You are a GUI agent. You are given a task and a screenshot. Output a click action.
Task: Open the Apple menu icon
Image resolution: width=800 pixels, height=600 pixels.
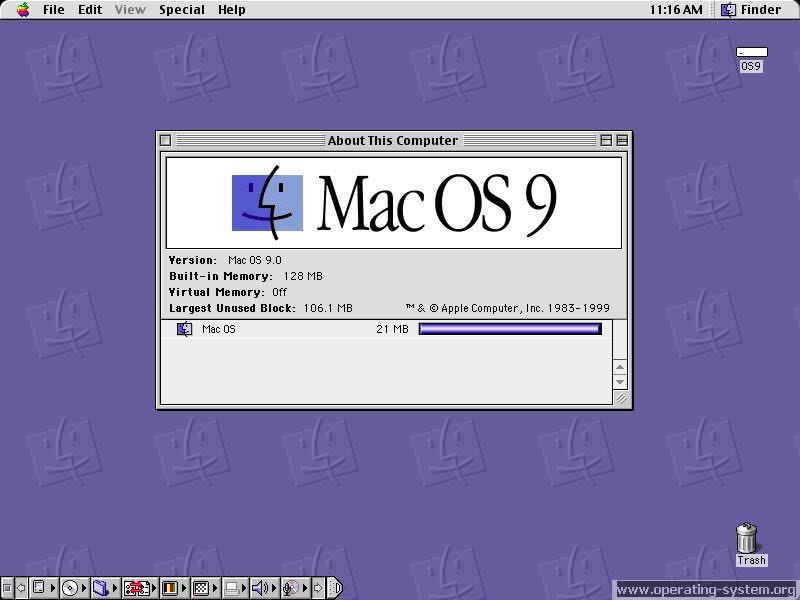(22, 10)
